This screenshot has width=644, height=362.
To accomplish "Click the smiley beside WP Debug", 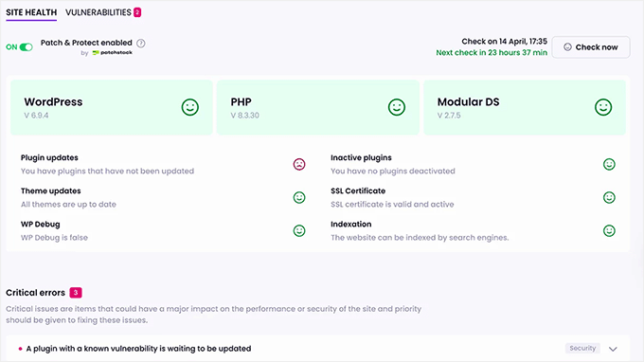I will (299, 231).
